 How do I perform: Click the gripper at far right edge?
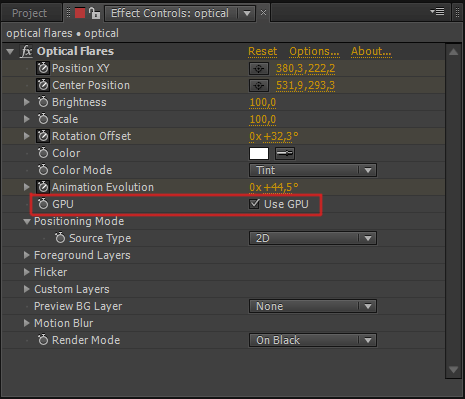[x=458, y=13]
